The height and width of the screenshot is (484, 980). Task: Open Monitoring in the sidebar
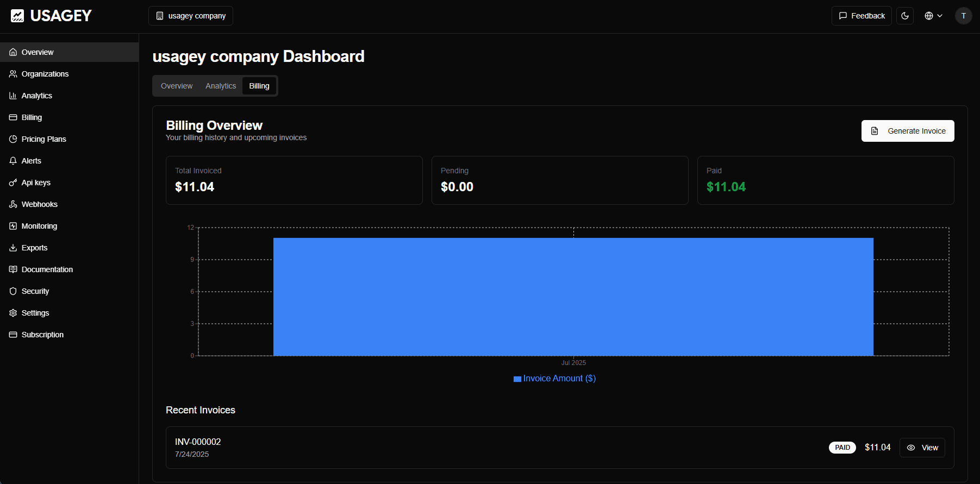coord(39,226)
